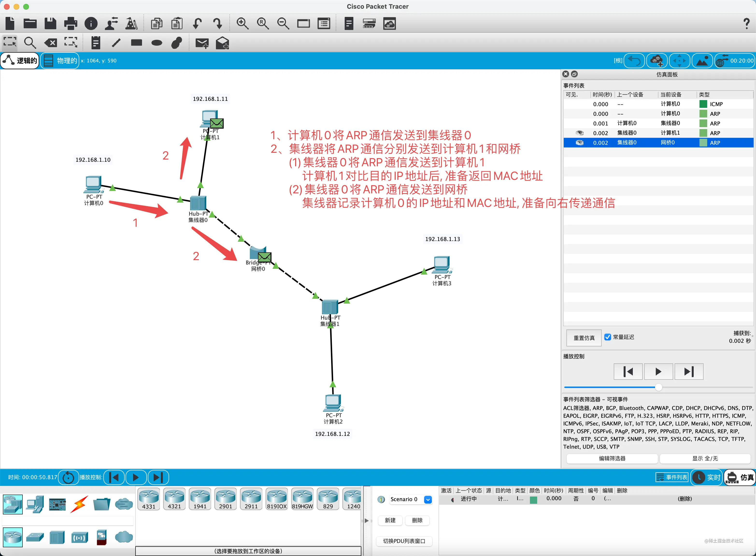This screenshot has height=556, width=756.
Task: Choose the Delete tool
Action: pyautogui.click(x=50, y=43)
